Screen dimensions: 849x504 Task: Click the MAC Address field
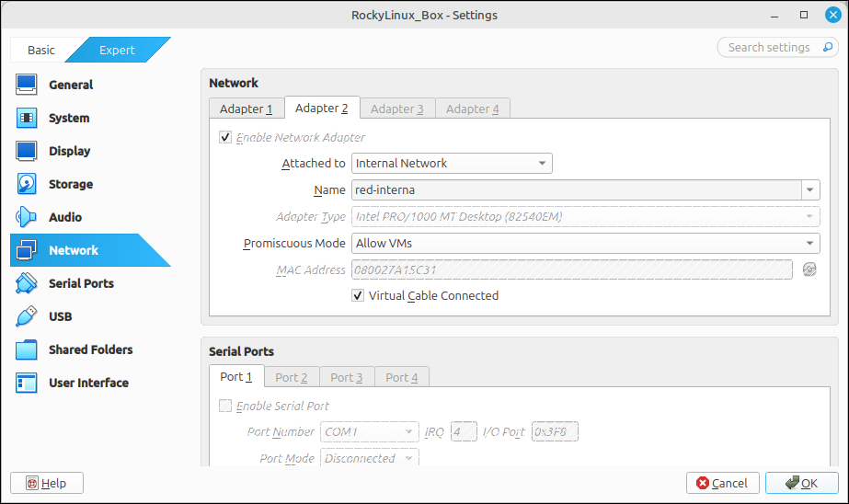point(572,269)
